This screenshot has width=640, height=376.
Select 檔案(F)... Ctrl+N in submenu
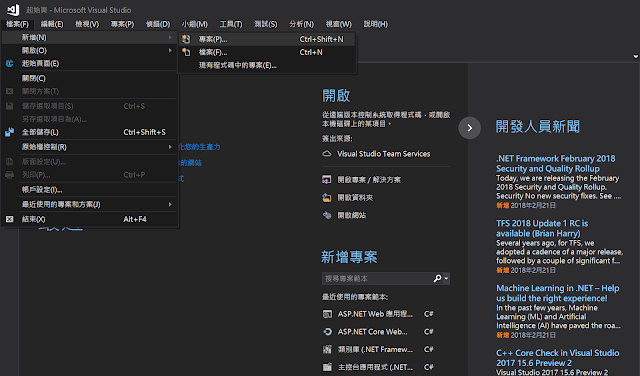pyautogui.click(x=267, y=52)
